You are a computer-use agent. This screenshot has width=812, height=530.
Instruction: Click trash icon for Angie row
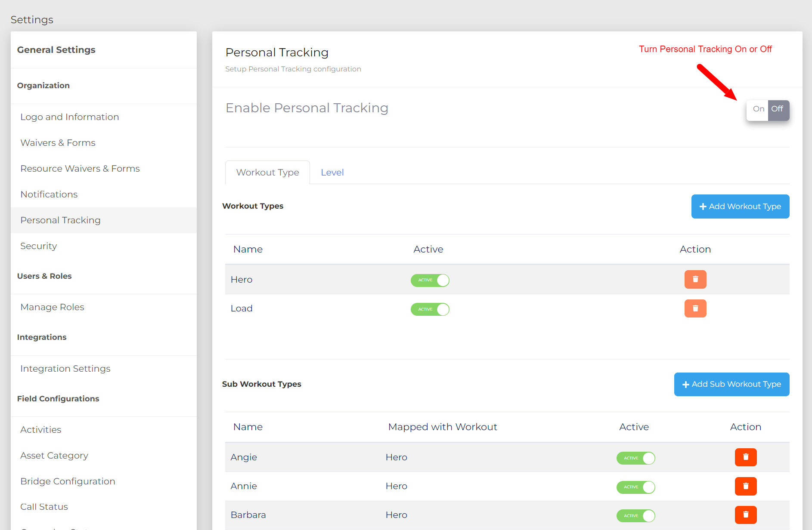[745, 457]
